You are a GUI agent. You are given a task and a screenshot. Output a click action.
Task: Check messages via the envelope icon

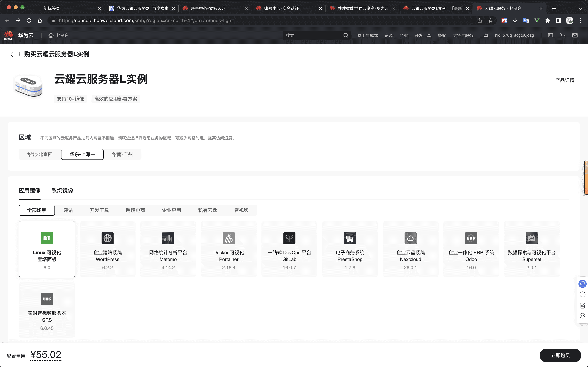point(575,35)
